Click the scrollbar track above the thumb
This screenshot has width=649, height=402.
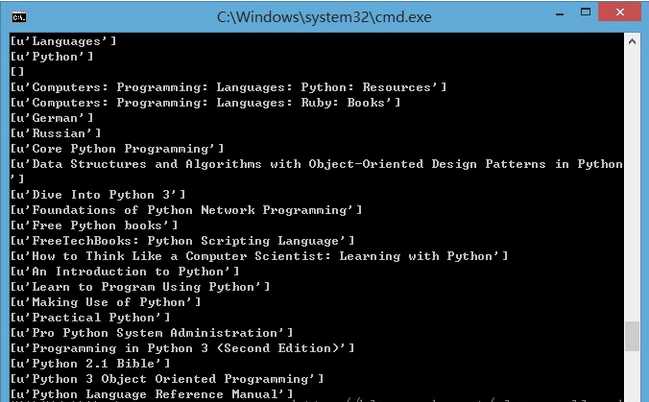coord(632,185)
